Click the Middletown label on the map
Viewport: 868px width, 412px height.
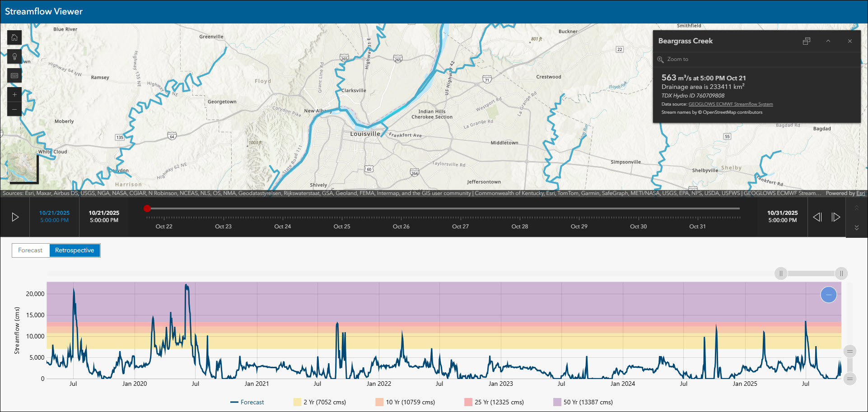(504, 143)
